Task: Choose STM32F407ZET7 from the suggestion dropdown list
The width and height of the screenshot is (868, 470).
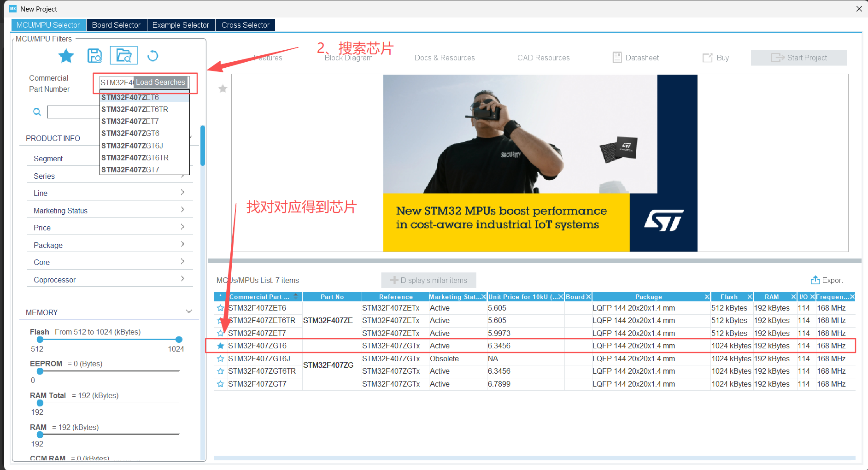Action: point(145,121)
